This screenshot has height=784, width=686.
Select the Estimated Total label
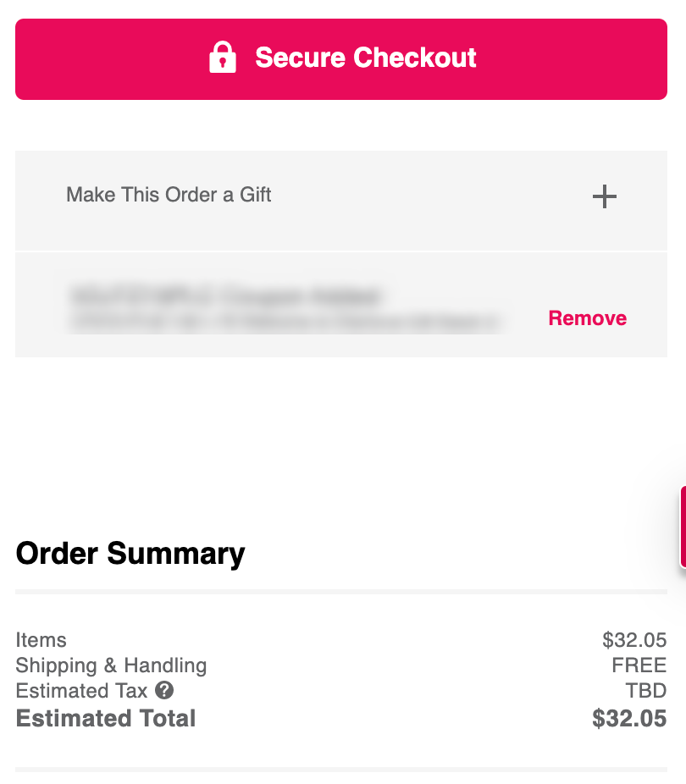tap(106, 718)
